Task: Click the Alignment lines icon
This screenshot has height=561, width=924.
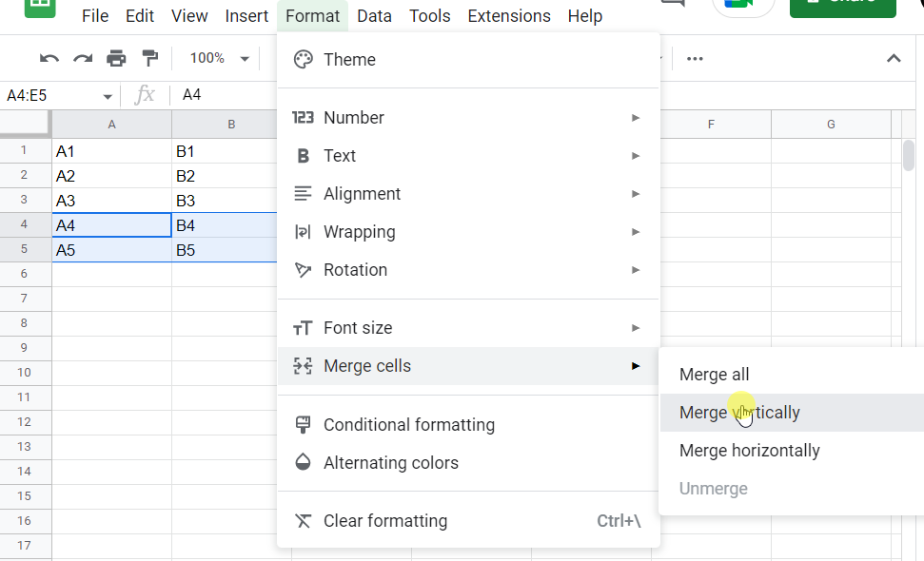Action: coord(304,193)
